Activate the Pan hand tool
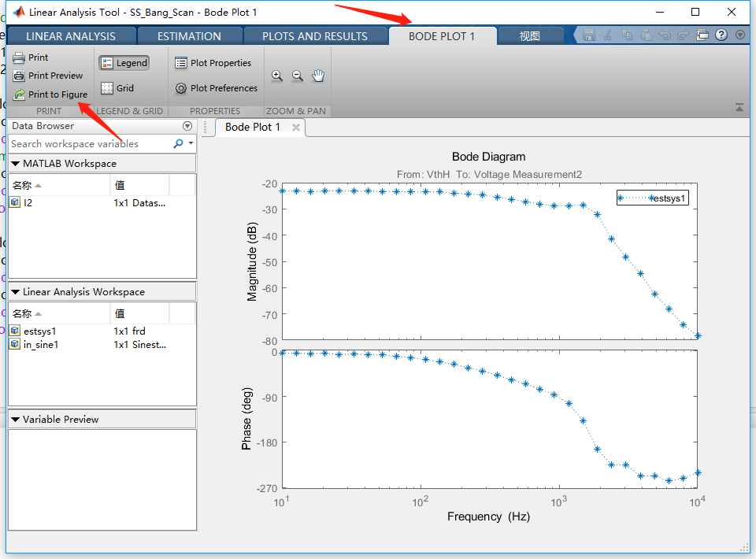Image resolution: width=756 pixels, height=559 pixels. click(x=318, y=76)
